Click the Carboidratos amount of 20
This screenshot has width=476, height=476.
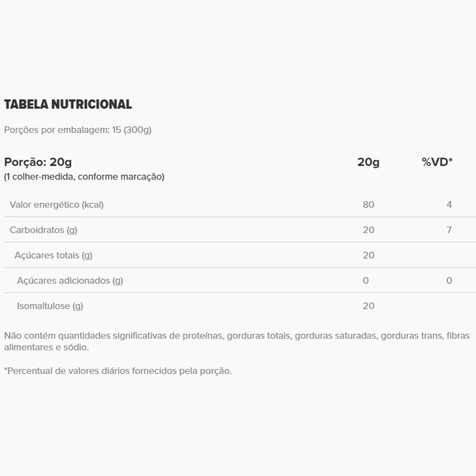click(368, 230)
